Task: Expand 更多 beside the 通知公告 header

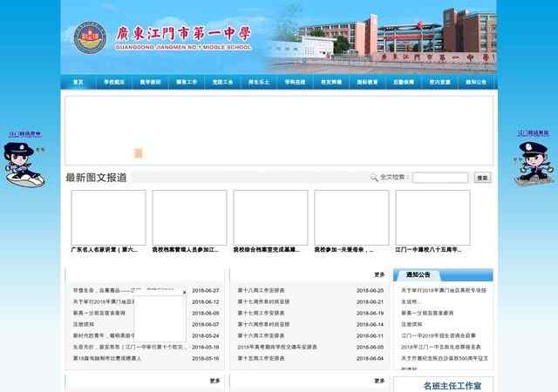Action: 484,274
